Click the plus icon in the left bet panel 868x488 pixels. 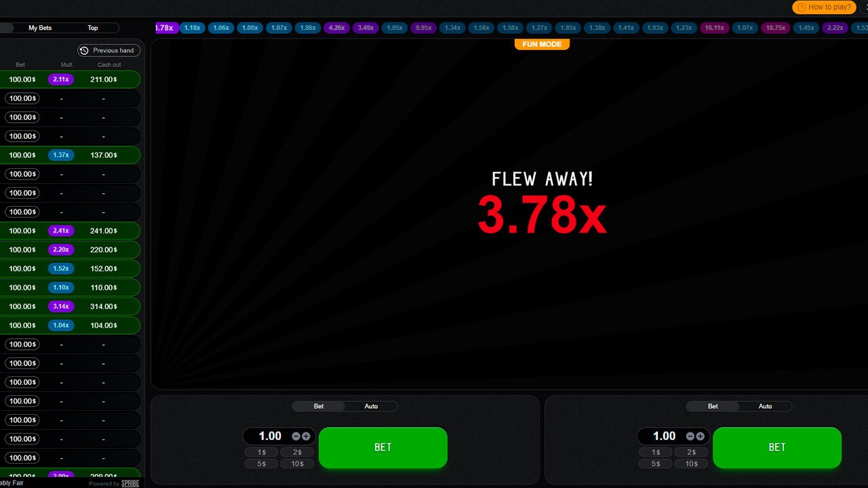(x=306, y=436)
